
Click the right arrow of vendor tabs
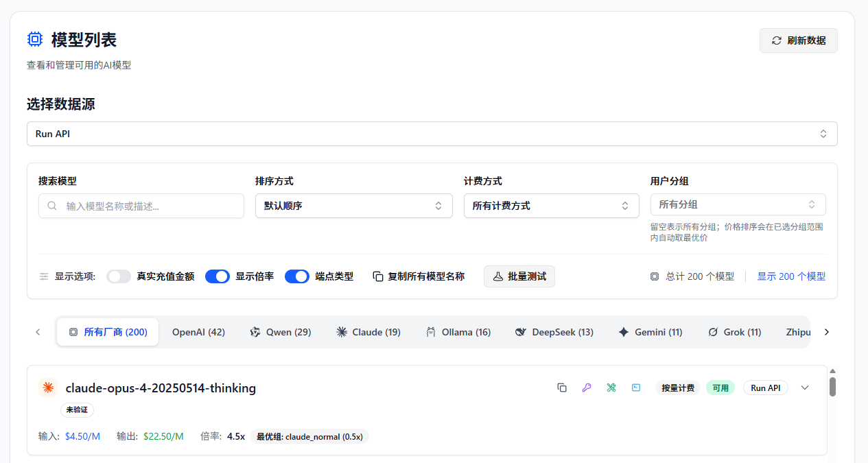[x=827, y=332]
